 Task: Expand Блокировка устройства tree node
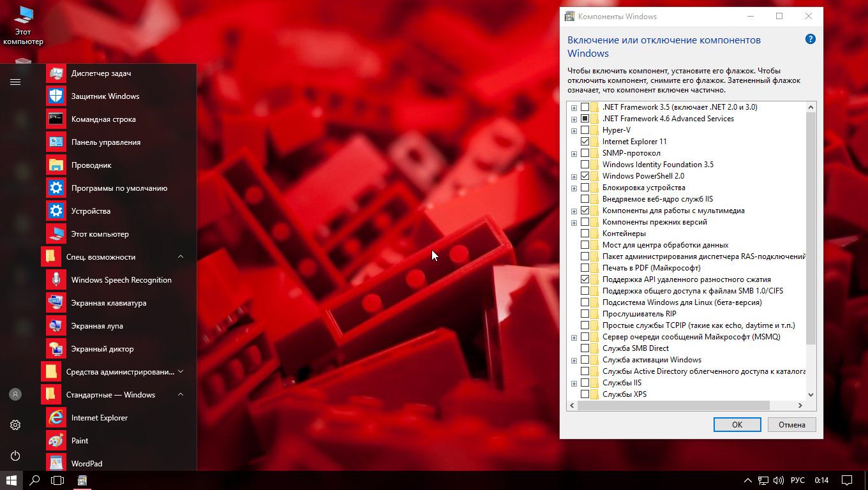[x=574, y=188]
